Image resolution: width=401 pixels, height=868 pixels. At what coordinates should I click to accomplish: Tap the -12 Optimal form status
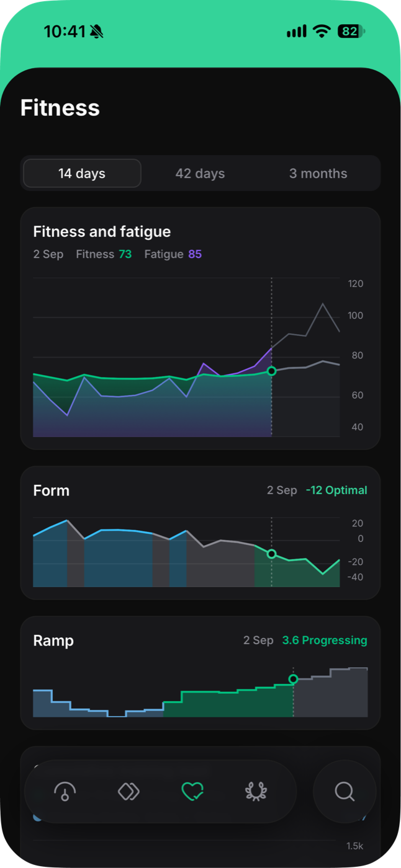[336, 490]
